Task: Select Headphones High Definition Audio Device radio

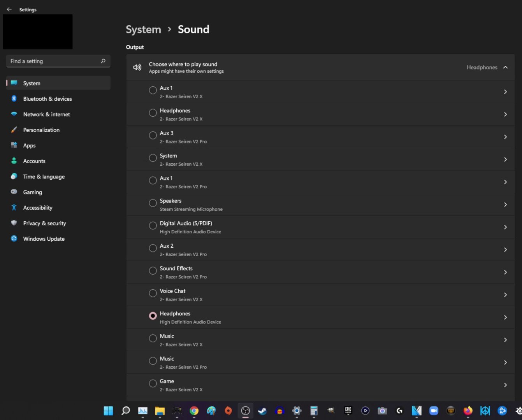Action: pos(153,316)
